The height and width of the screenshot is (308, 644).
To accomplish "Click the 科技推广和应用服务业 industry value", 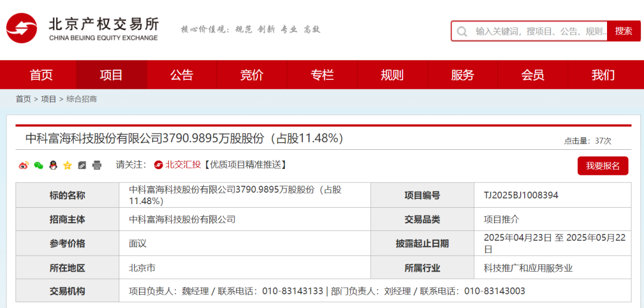I will 528,269.
